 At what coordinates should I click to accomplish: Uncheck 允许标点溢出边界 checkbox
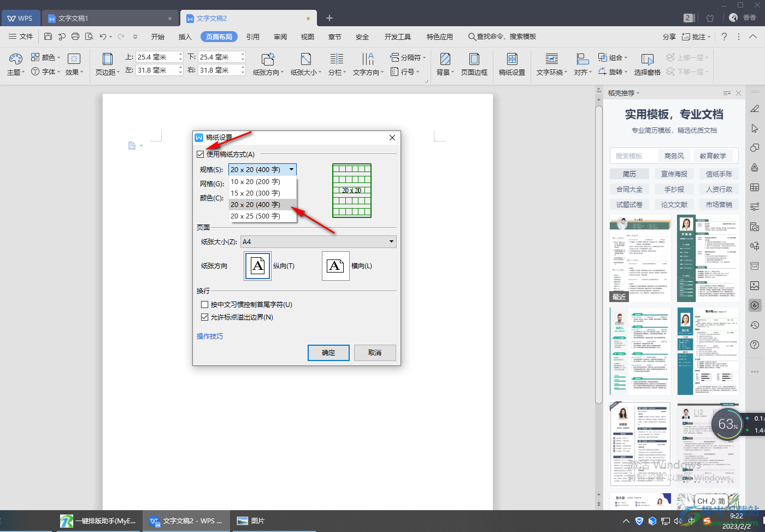(x=205, y=317)
